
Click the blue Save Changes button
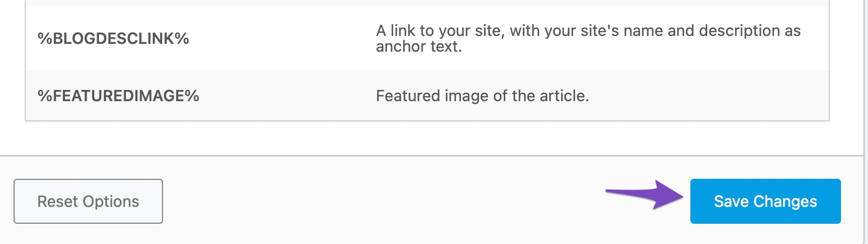[x=765, y=201]
